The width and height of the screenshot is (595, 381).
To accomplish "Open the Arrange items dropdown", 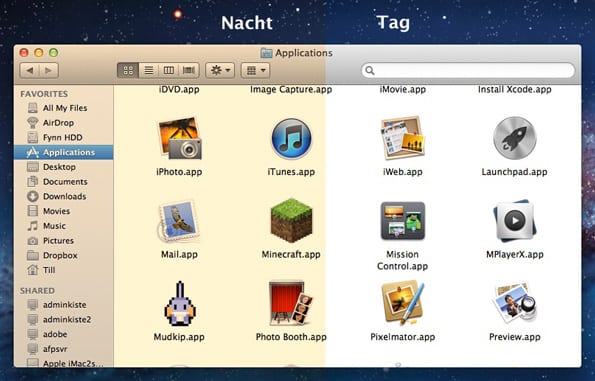I will (255, 70).
